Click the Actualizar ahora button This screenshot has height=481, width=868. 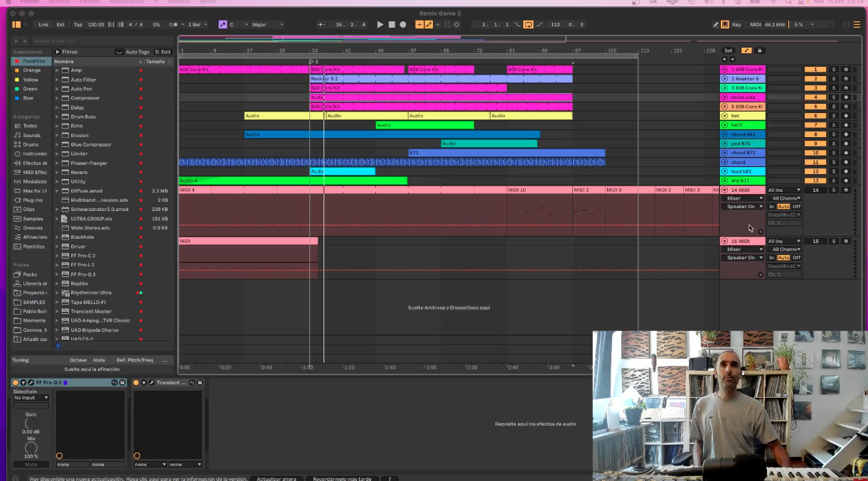[277, 479]
